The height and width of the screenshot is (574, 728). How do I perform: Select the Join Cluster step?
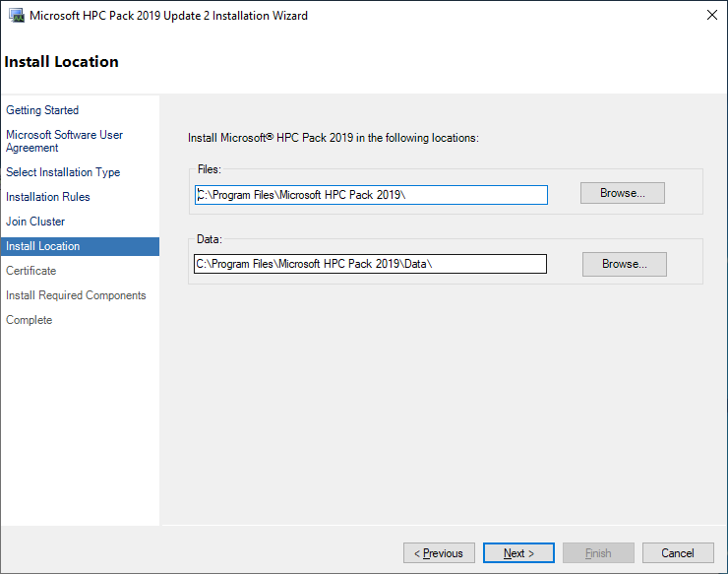pyautogui.click(x=35, y=222)
